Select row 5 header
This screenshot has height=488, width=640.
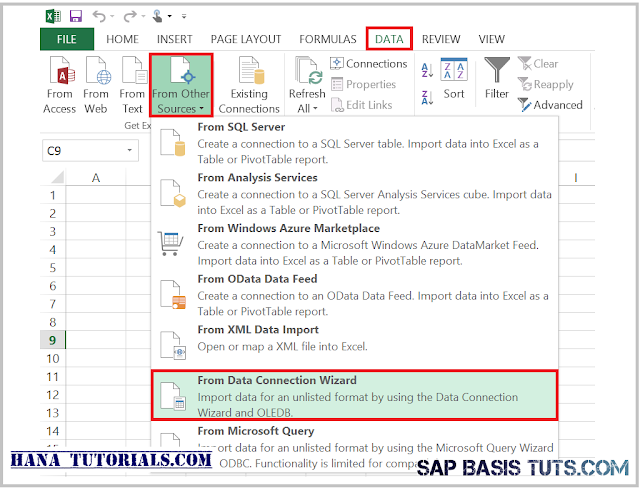point(53,268)
